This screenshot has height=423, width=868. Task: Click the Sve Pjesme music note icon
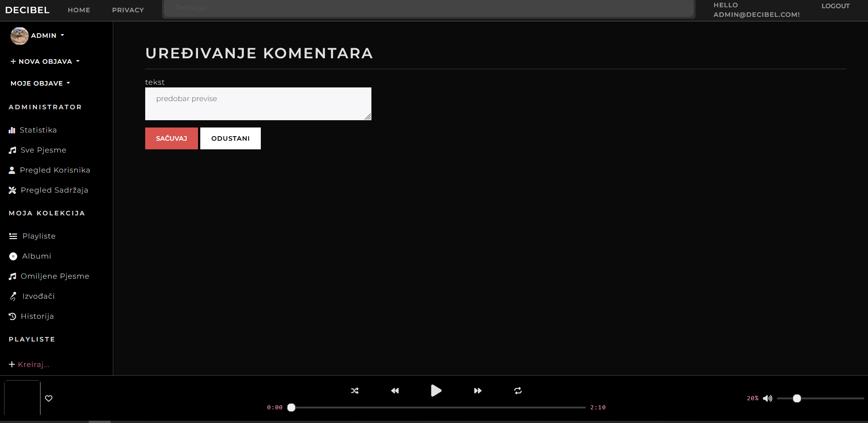[12, 150]
